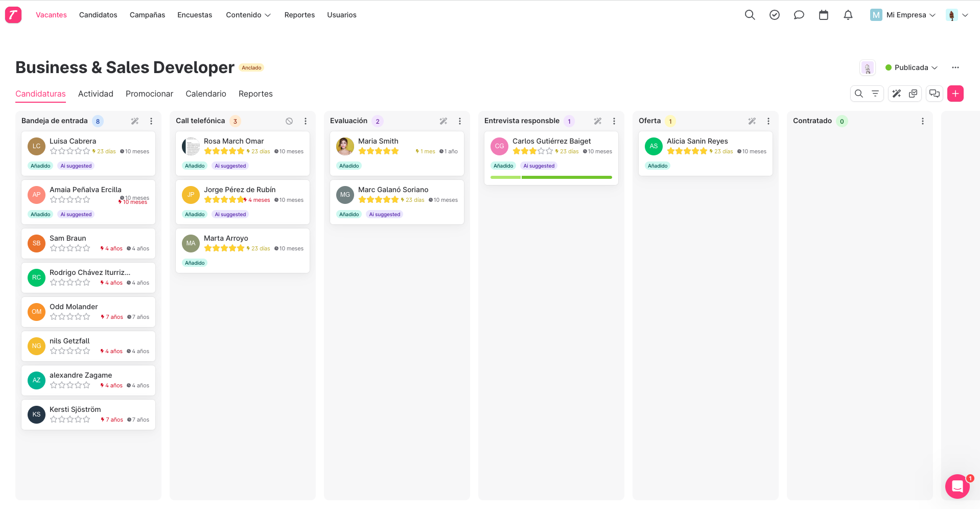
Task: Open the calendar icon in the top bar
Action: coord(823,15)
